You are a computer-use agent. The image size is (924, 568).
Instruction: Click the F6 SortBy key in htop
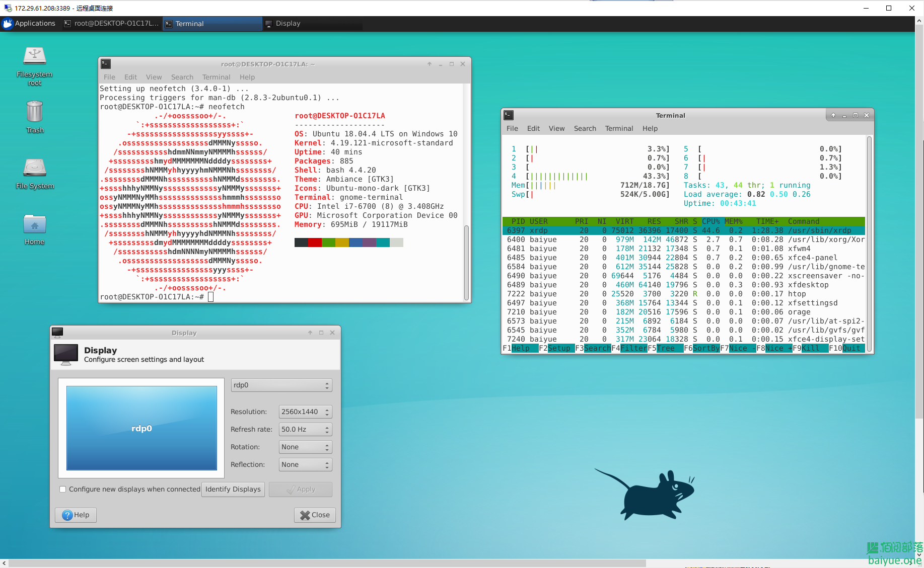pos(702,348)
